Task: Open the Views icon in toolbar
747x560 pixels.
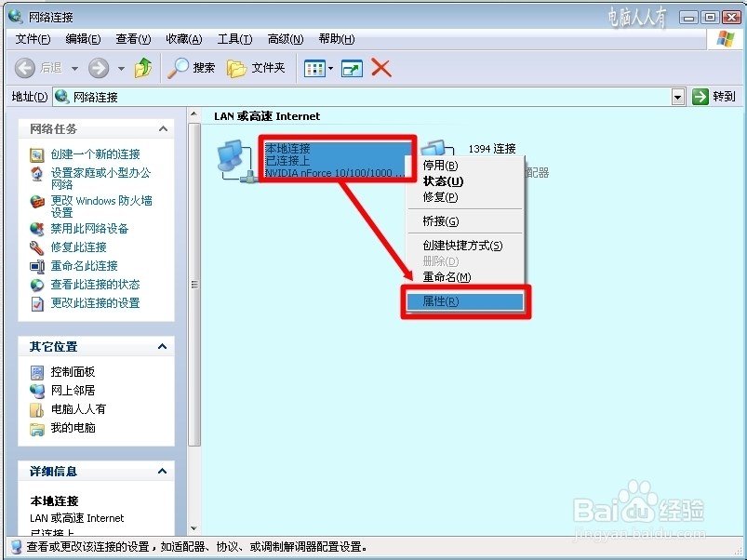Action: (x=314, y=69)
